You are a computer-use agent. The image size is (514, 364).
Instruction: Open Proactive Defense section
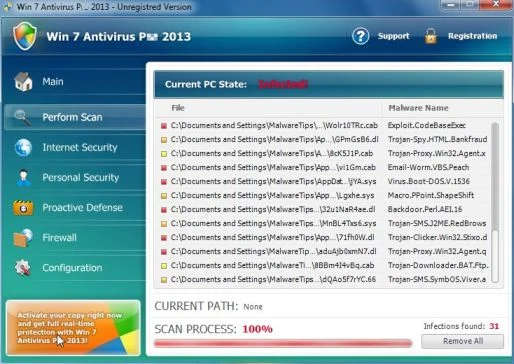pyautogui.click(x=75, y=207)
